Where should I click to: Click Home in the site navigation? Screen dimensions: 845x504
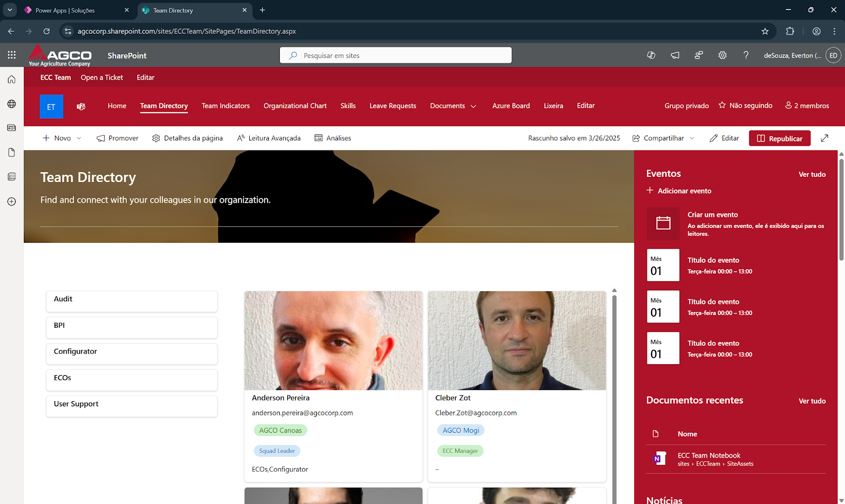117,106
